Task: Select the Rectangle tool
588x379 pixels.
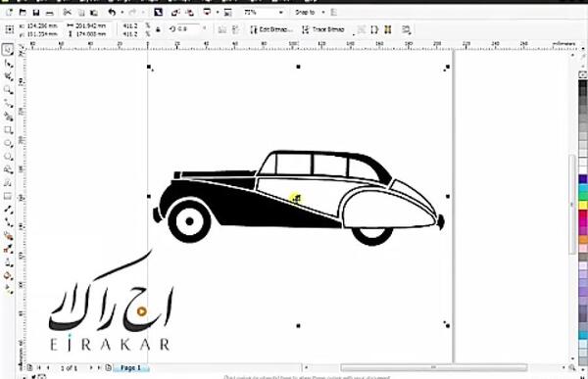Action: pos(8,130)
